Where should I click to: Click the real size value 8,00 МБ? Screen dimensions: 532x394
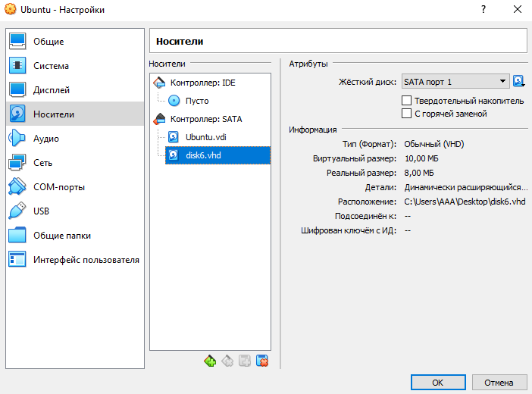(418, 173)
